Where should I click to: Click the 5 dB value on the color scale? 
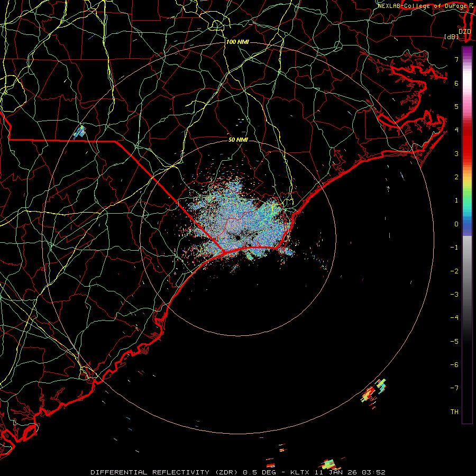pos(456,106)
